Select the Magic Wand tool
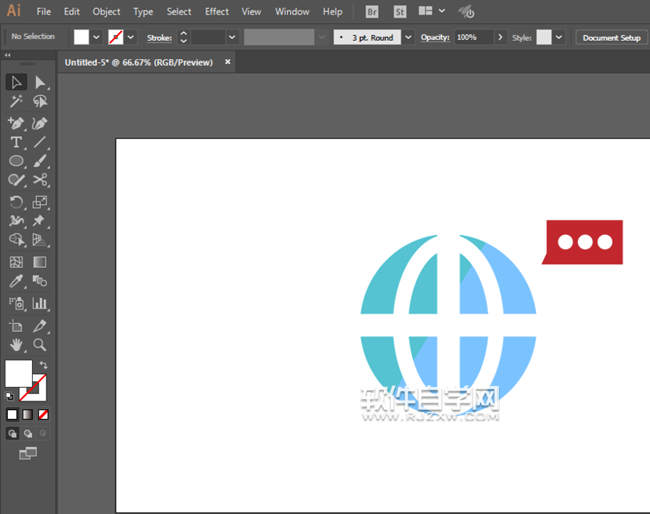 tap(16, 102)
